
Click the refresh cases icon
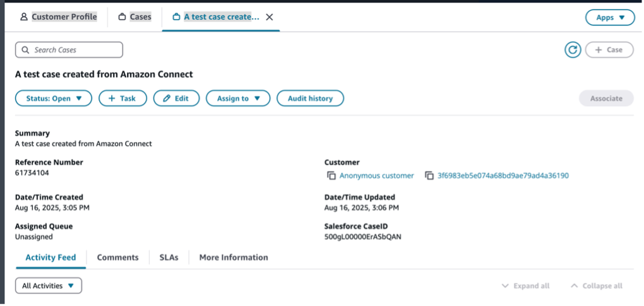click(x=573, y=50)
